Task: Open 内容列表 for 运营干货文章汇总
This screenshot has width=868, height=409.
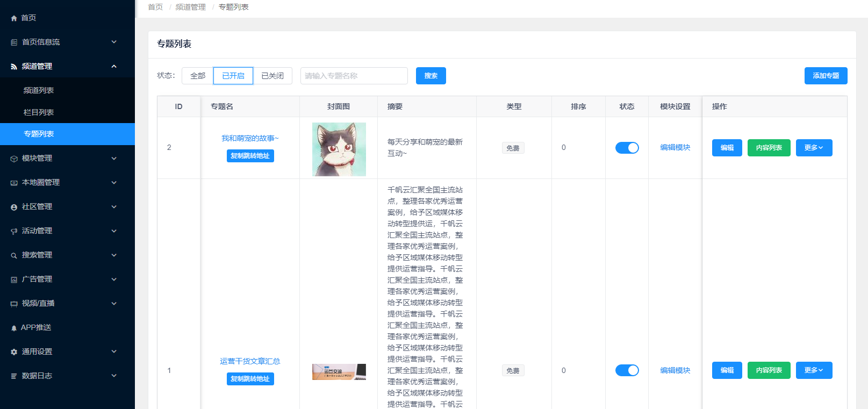Action: click(769, 370)
